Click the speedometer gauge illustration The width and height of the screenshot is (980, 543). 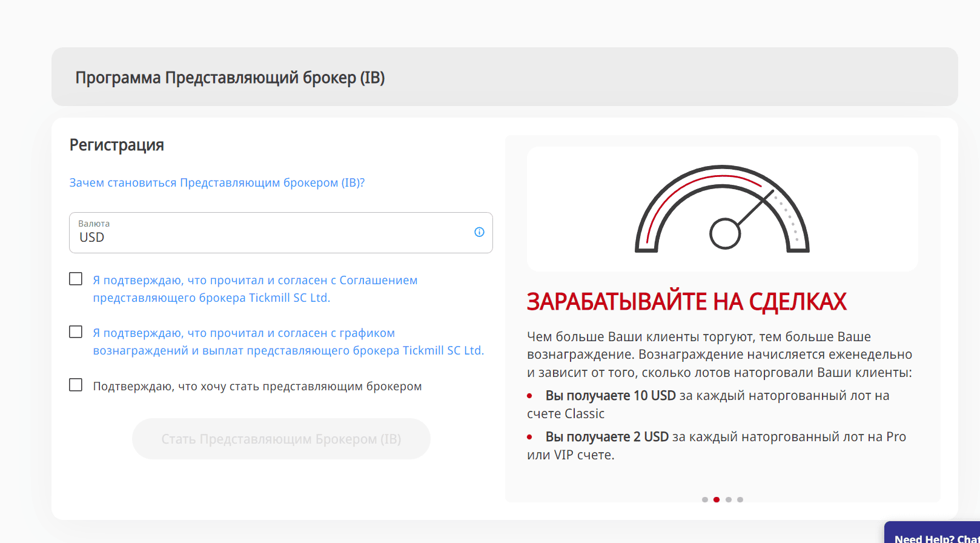(722, 208)
